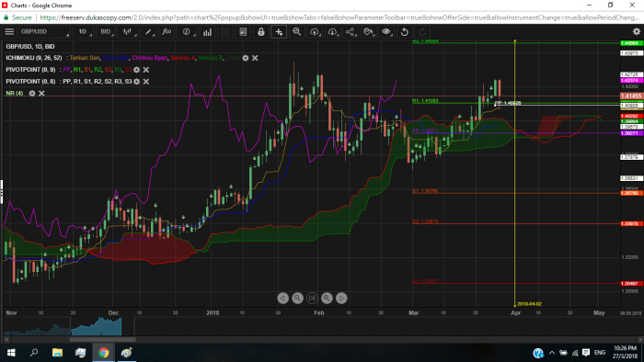This screenshot has width=644, height=362.
Task: Open the f(x) indicators menu
Action: pos(167,31)
